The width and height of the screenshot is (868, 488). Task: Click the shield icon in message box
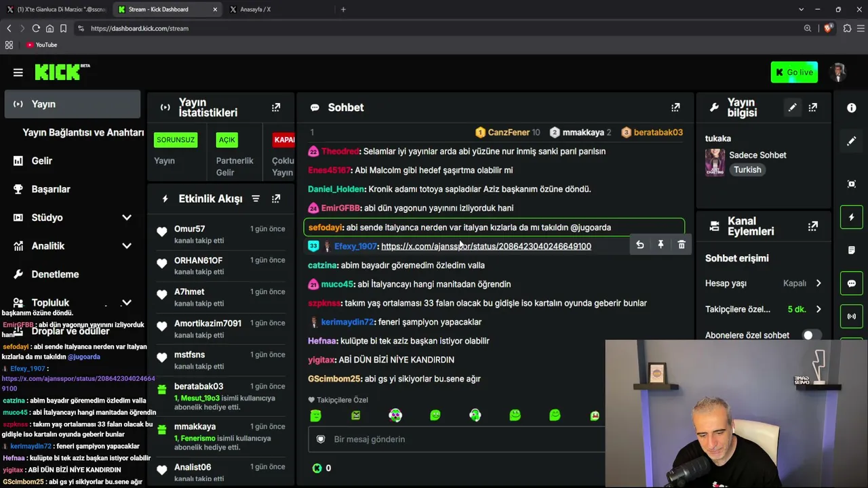pos(321,439)
